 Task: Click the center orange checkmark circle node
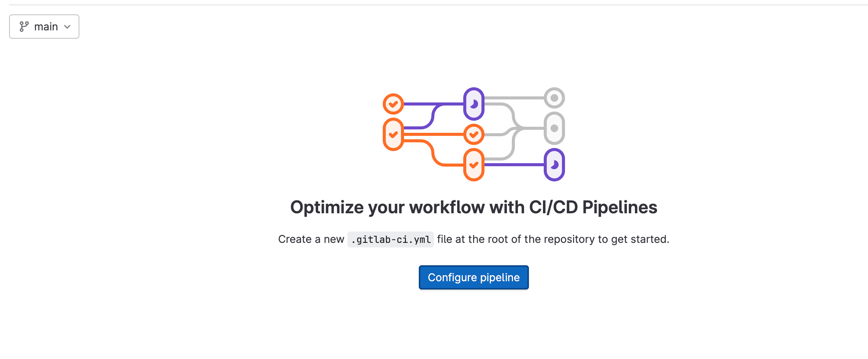pyautogui.click(x=473, y=134)
